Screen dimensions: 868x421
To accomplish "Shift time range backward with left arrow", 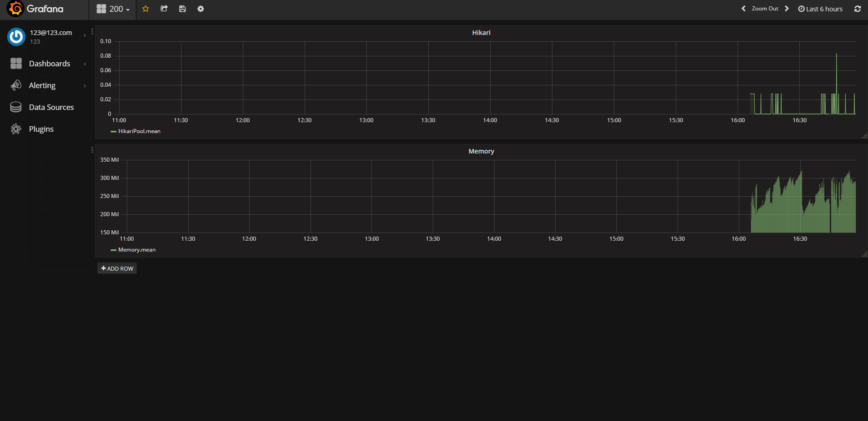I will coord(743,9).
